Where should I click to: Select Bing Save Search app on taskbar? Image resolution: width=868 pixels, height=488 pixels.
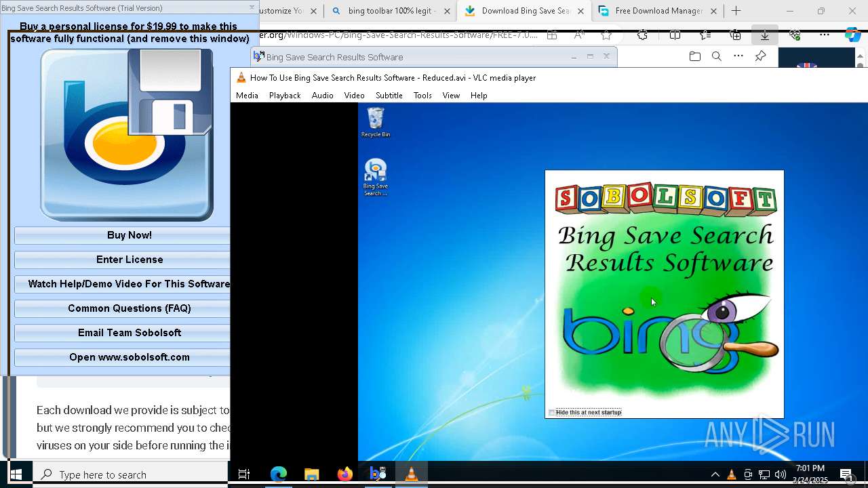tap(378, 474)
